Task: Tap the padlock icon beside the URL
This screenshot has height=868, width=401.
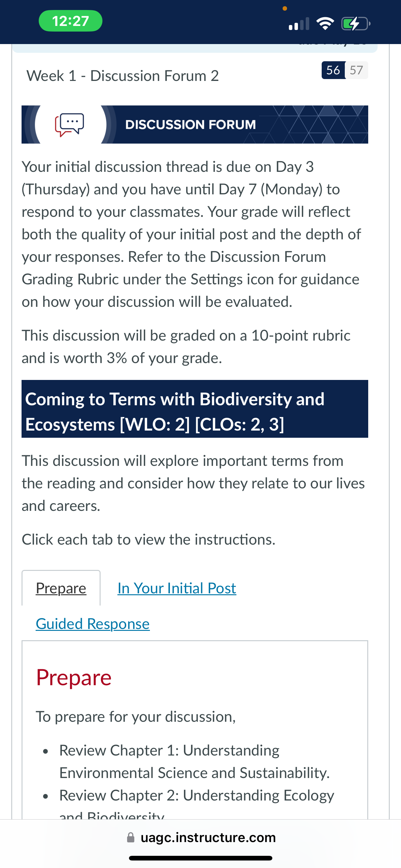Action: pos(131,838)
